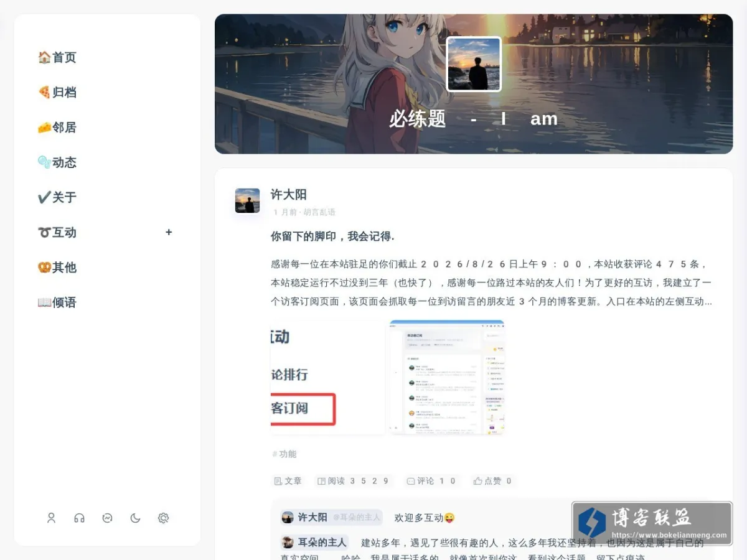The width and height of the screenshot is (747, 560).
Task: Click commenter name 许大阳 in the reply
Action: coord(312,517)
